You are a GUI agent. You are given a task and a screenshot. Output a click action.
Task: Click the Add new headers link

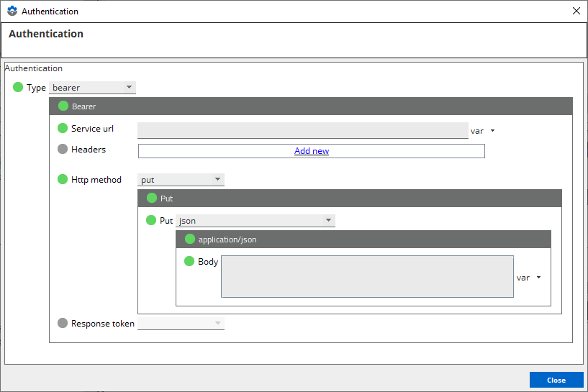(311, 151)
